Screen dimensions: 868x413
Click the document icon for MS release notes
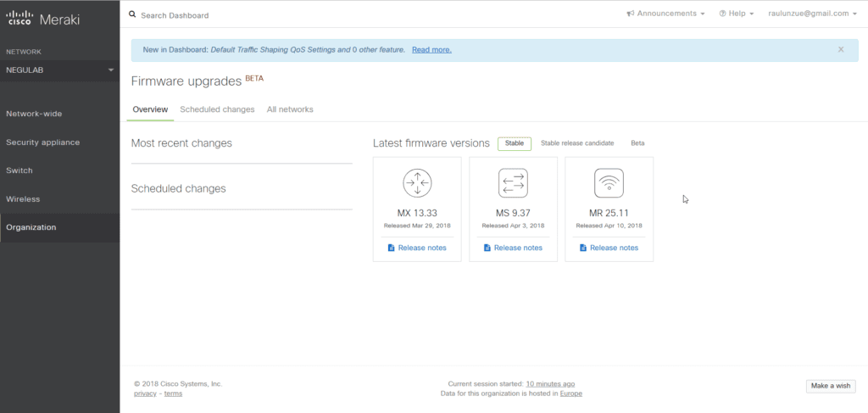click(x=487, y=248)
